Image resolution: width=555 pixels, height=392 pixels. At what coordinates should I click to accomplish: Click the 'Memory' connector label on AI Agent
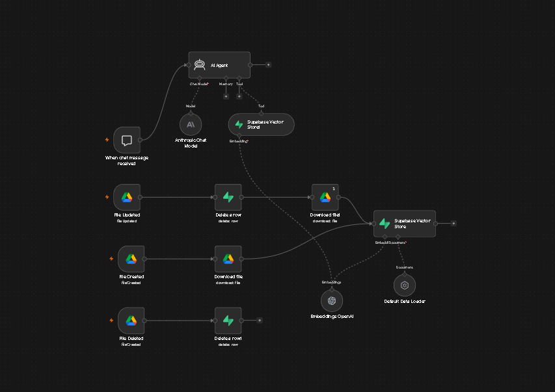(226, 84)
